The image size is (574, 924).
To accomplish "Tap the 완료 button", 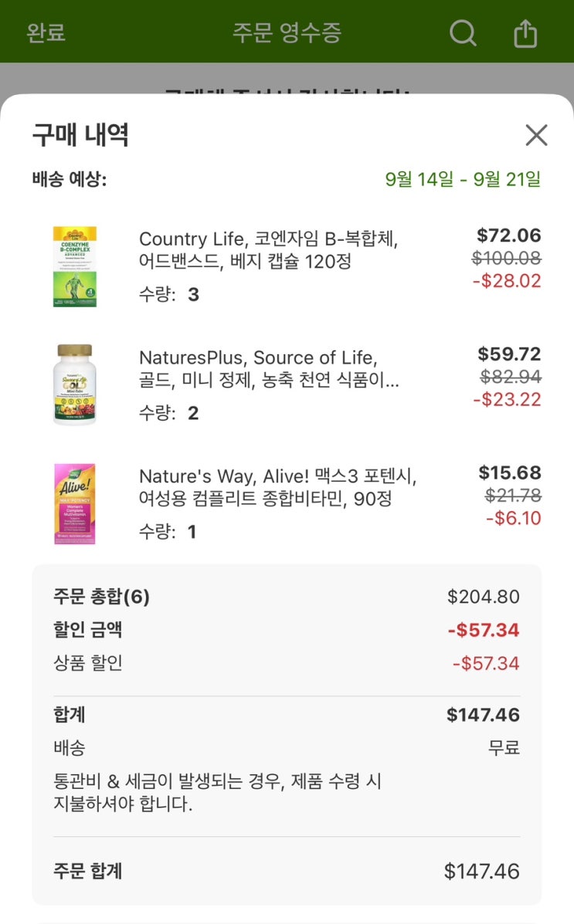I will (x=46, y=33).
